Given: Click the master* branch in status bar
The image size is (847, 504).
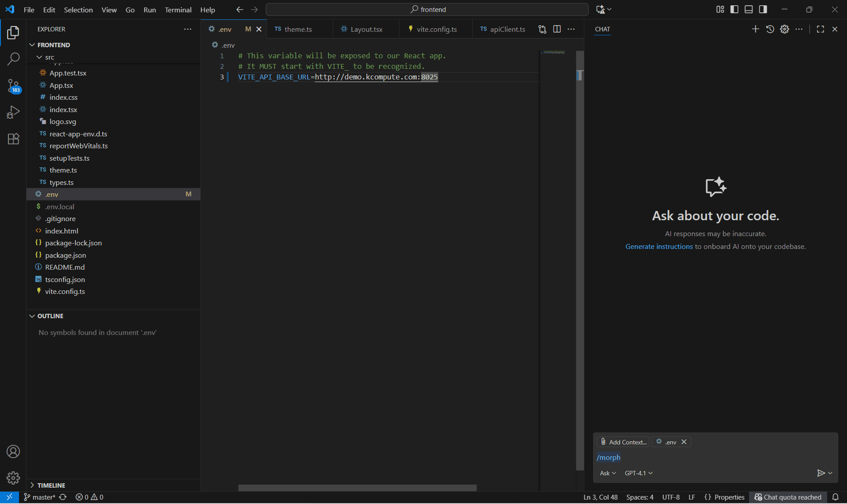Looking at the screenshot, I should click(x=40, y=497).
